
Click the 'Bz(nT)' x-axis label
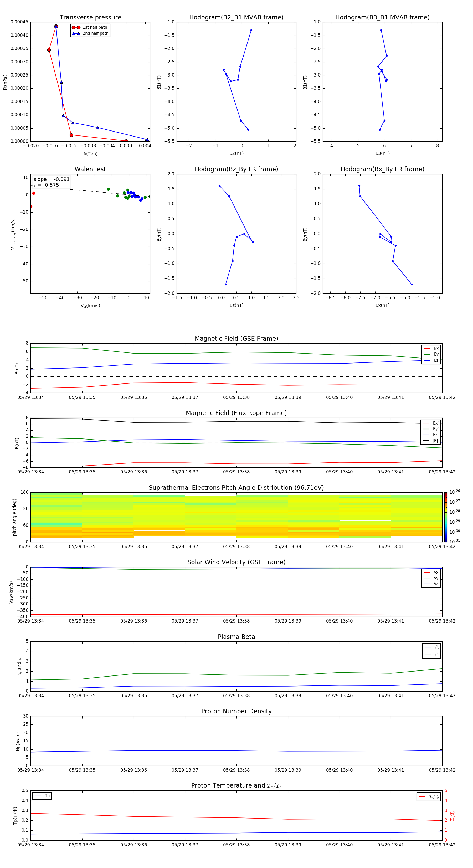pyautogui.click(x=236, y=305)
